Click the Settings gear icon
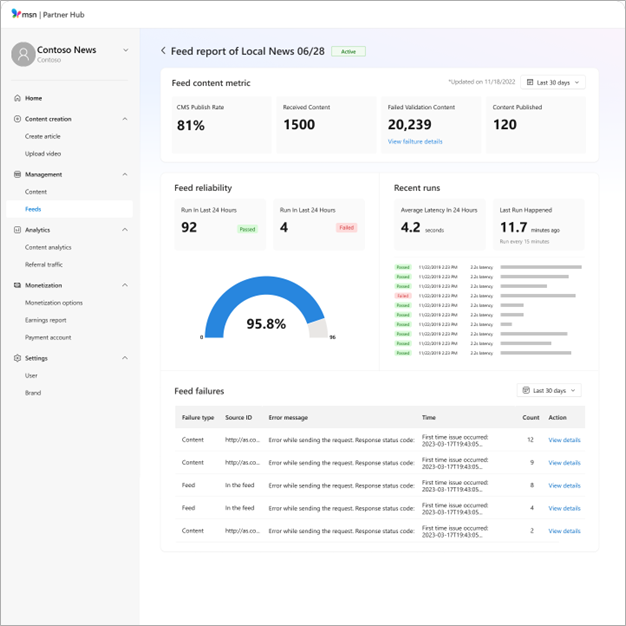Image resolution: width=626 pixels, height=626 pixels. [17, 358]
